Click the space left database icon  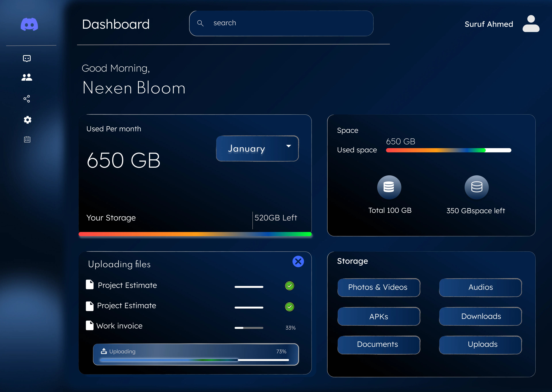(x=476, y=187)
